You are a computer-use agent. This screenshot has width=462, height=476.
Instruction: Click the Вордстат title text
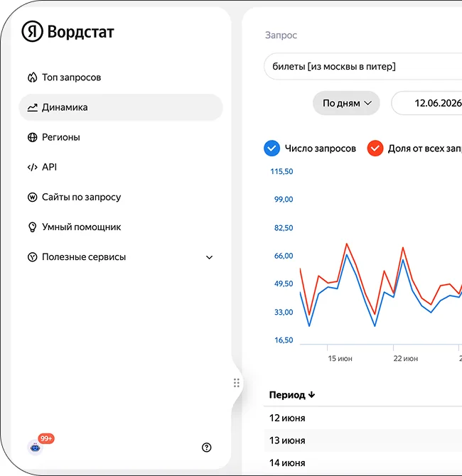(80, 31)
